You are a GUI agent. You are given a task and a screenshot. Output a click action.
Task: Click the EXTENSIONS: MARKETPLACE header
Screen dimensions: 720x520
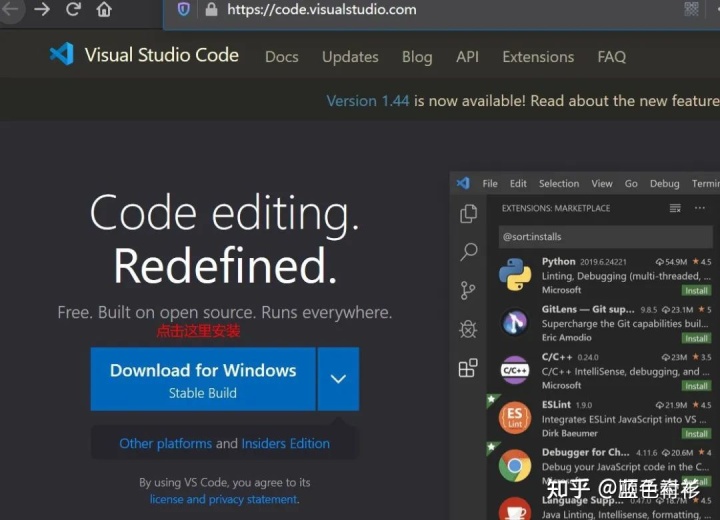pyautogui.click(x=556, y=209)
